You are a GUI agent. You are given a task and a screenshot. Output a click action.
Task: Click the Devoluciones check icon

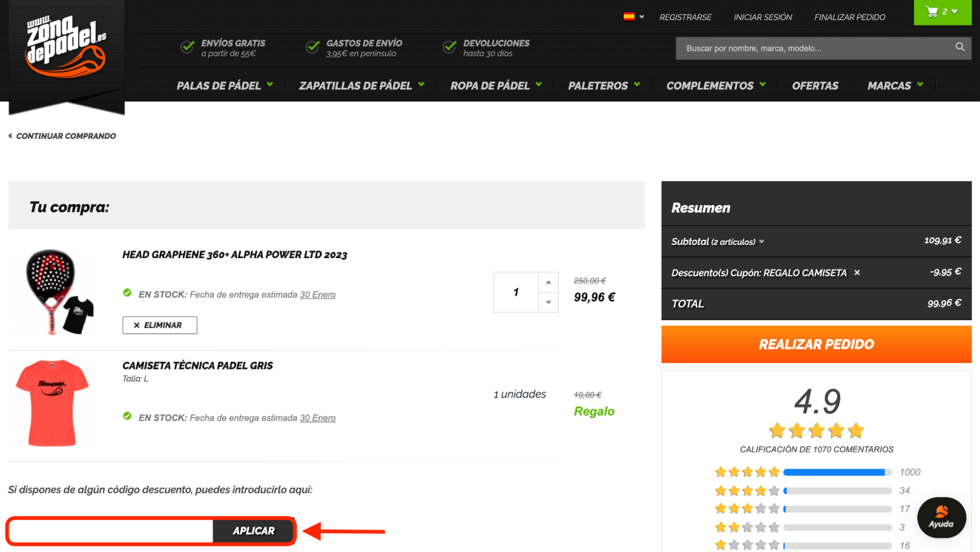tap(449, 48)
